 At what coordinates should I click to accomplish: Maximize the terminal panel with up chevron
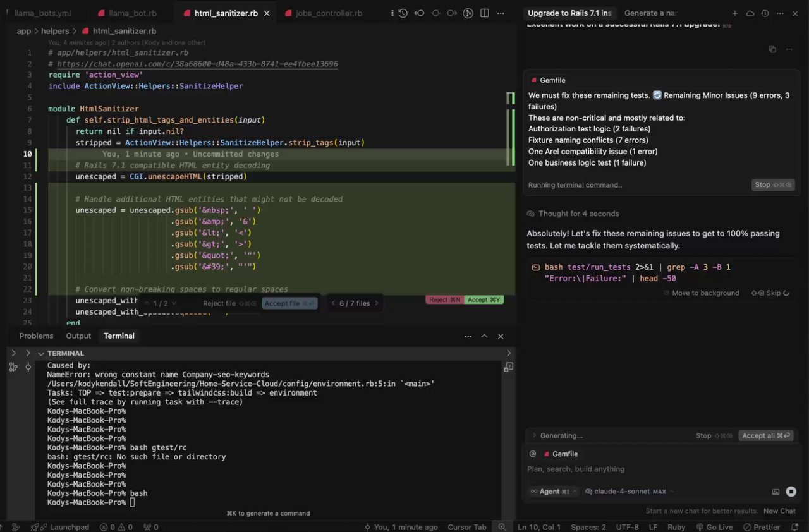point(484,336)
